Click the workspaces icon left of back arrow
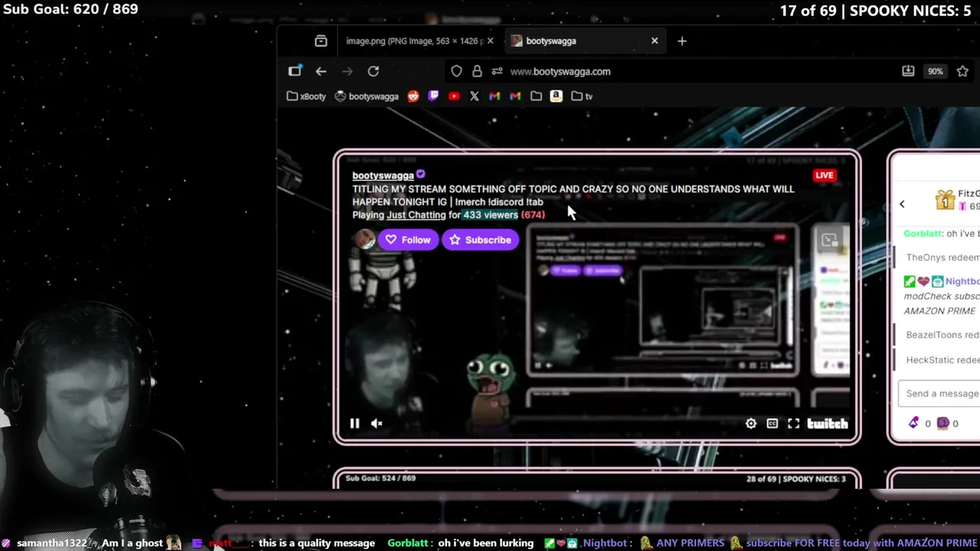The height and width of the screenshot is (551, 980). coord(295,71)
